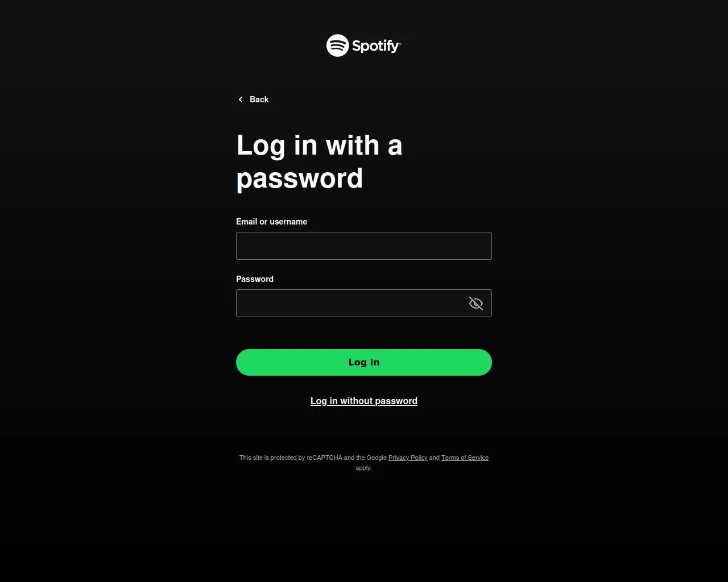Click the Password field label
The height and width of the screenshot is (582, 728).
255,279
